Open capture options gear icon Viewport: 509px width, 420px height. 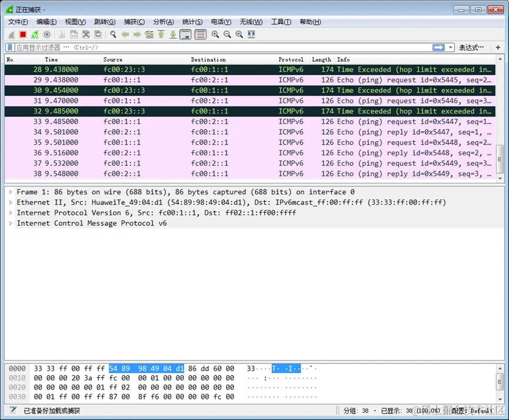[46, 34]
